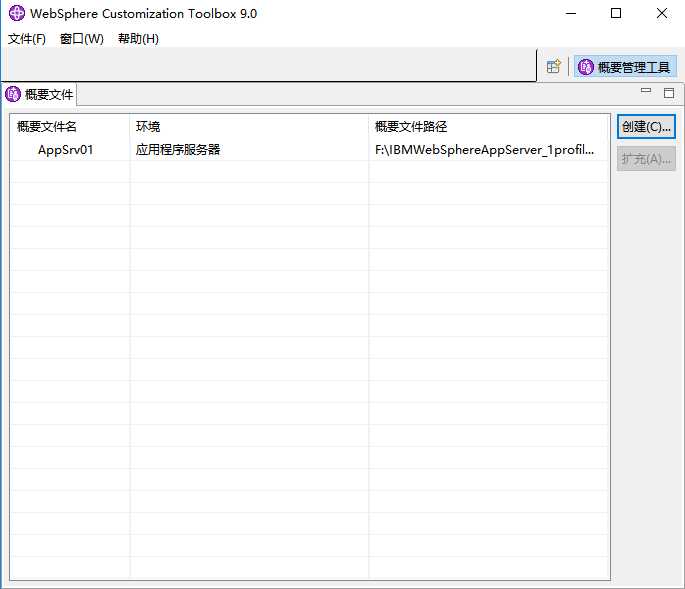
Task: Minimize the application window
Action: click(x=571, y=14)
